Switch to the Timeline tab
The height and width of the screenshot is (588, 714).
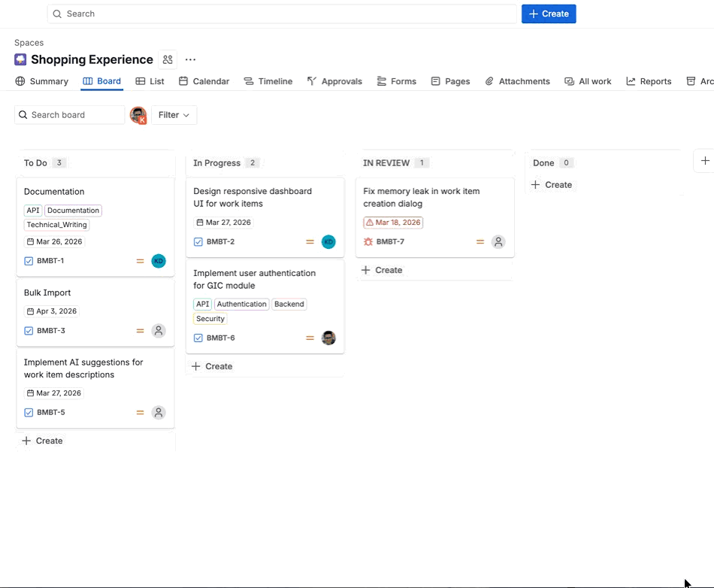pos(268,81)
